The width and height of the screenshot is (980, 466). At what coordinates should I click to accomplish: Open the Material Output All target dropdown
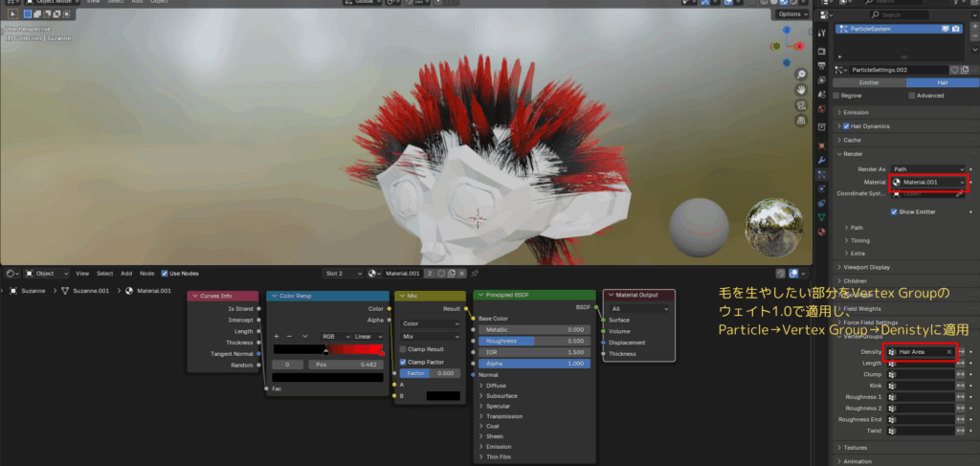click(639, 308)
